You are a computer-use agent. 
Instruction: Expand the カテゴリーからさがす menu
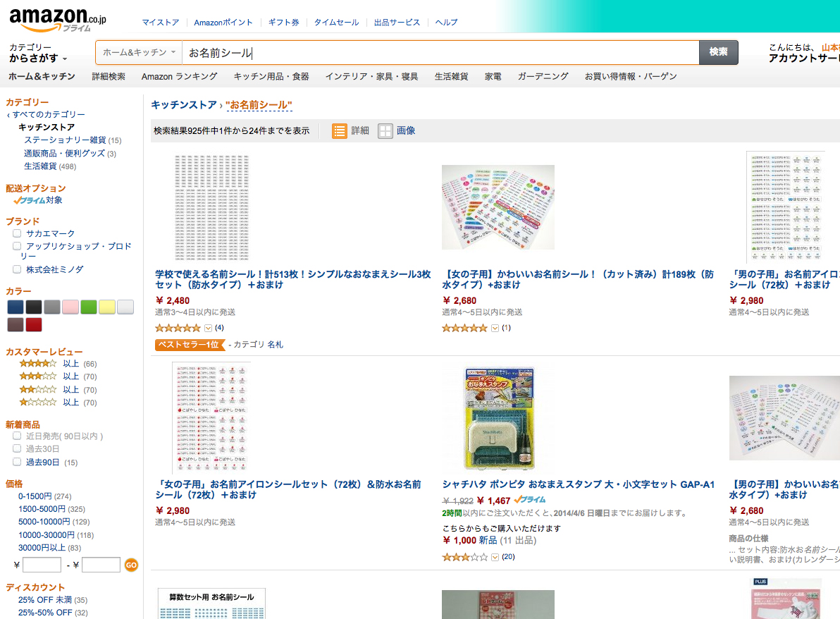(x=38, y=53)
